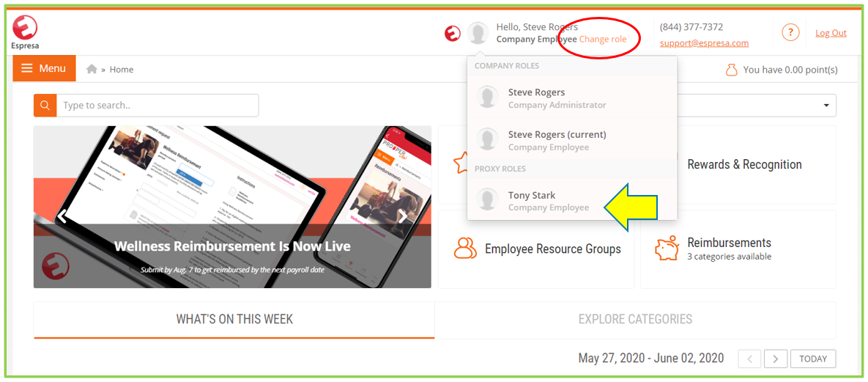This screenshot has width=868, height=382.
Task: Click phone number (844) 377-7372
Action: 691,26
